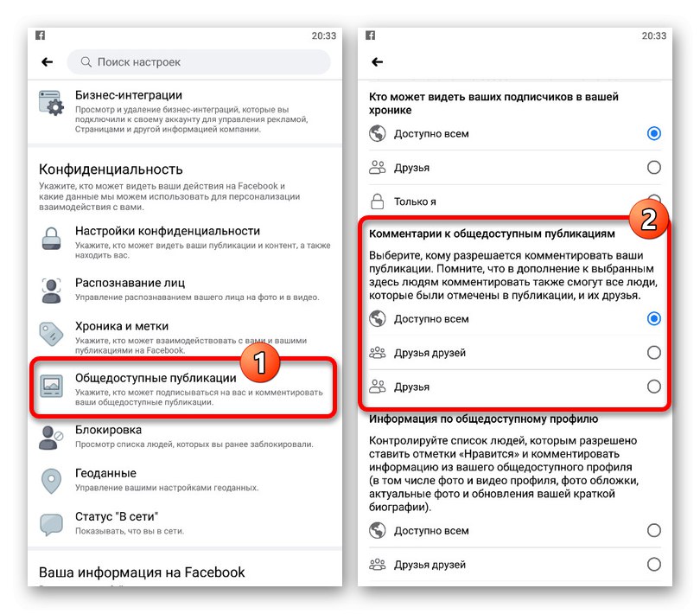
Task: Tap the picture icon for Общедоступные публикации
Action: click(51, 386)
